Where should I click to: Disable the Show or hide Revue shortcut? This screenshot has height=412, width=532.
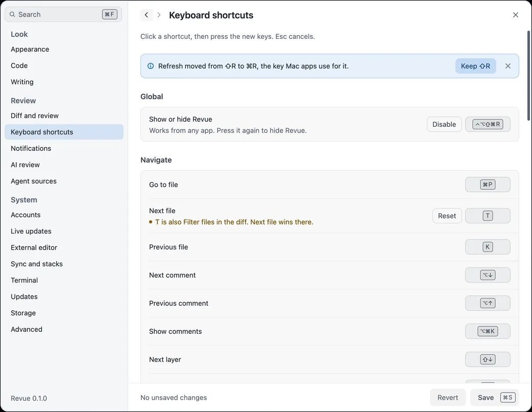tap(444, 124)
